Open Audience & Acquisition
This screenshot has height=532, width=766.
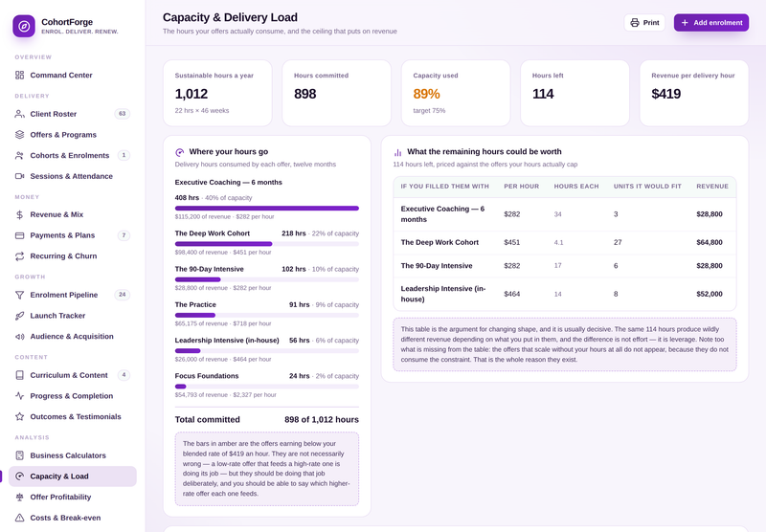73,336
